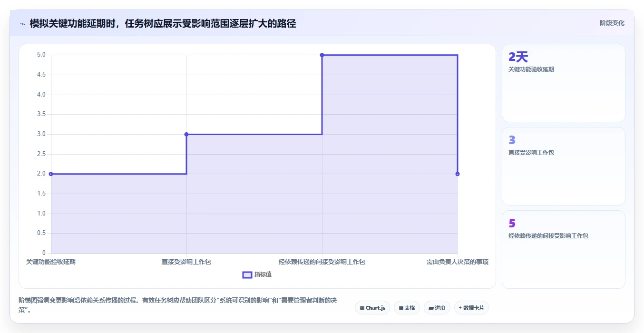Select the Chart.js tag chip

coord(372,308)
